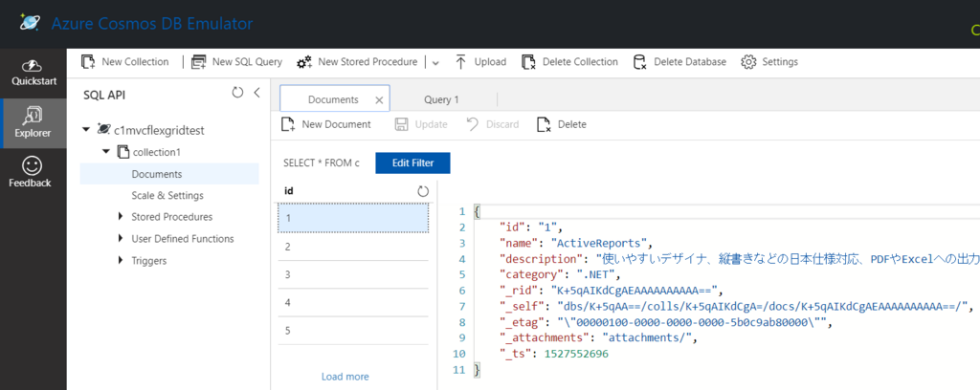Click the collection1 collection icon

coord(123,152)
